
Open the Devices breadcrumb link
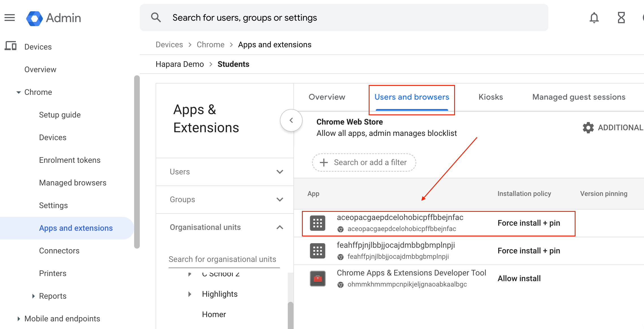(169, 44)
